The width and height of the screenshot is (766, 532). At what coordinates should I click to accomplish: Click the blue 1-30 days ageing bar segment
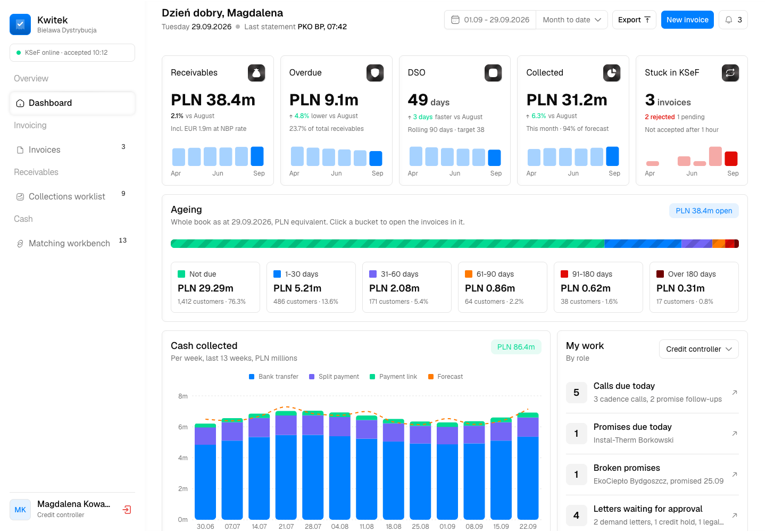point(643,244)
